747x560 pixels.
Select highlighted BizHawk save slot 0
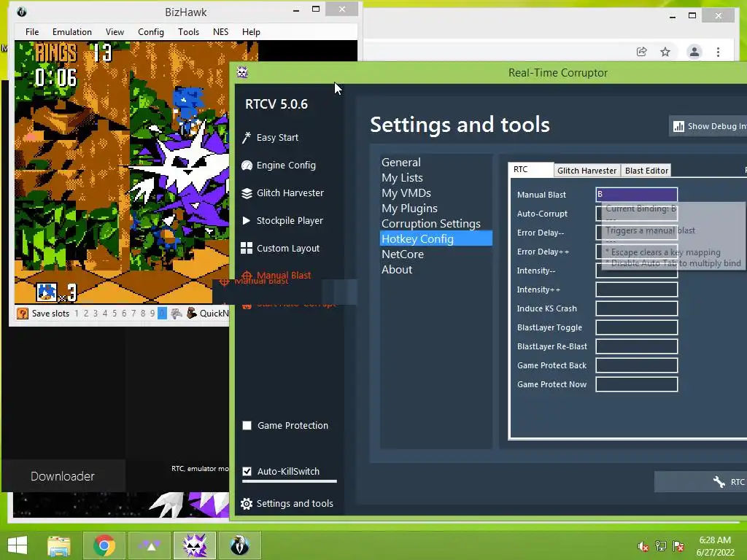(162, 314)
